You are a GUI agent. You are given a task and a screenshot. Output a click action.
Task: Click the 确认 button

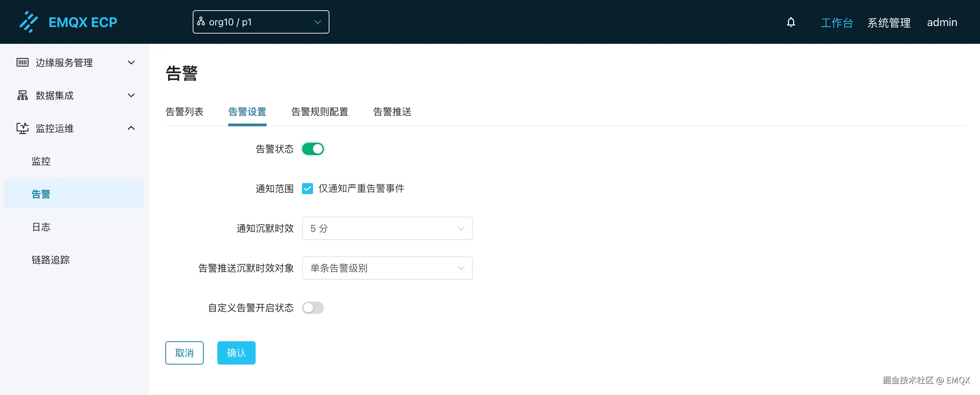click(236, 353)
